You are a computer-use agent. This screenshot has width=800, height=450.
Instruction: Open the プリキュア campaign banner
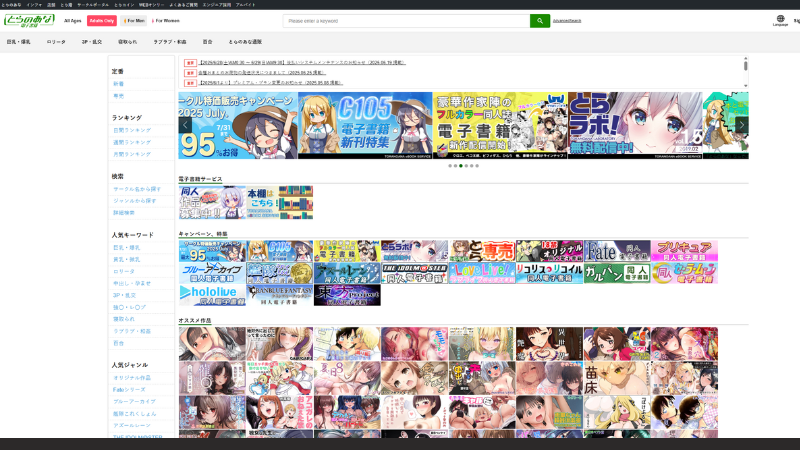685,251
